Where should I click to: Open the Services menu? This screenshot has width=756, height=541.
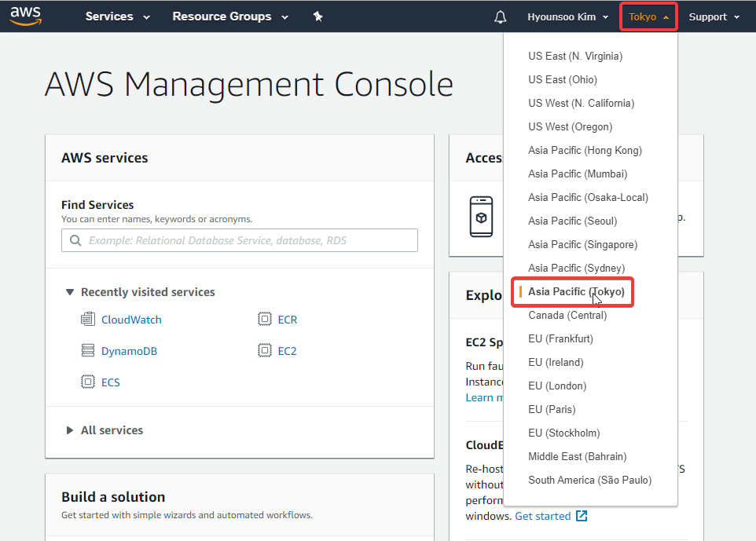click(118, 16)
